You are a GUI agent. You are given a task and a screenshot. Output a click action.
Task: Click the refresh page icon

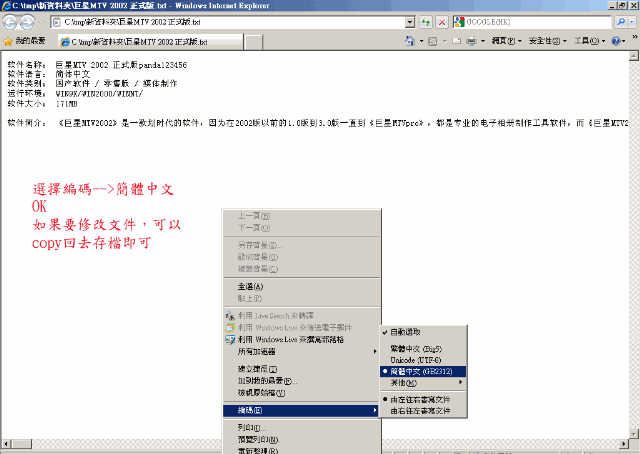(425, 21)
